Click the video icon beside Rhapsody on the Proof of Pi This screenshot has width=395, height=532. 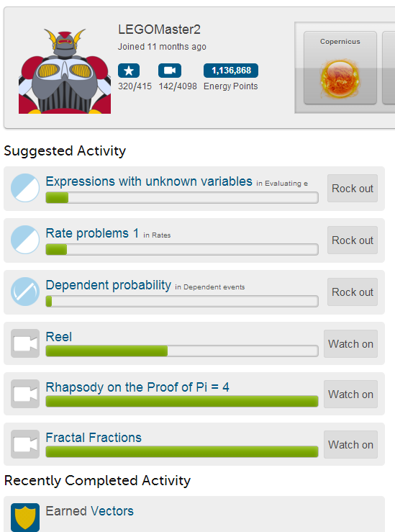tap(25, 394)
